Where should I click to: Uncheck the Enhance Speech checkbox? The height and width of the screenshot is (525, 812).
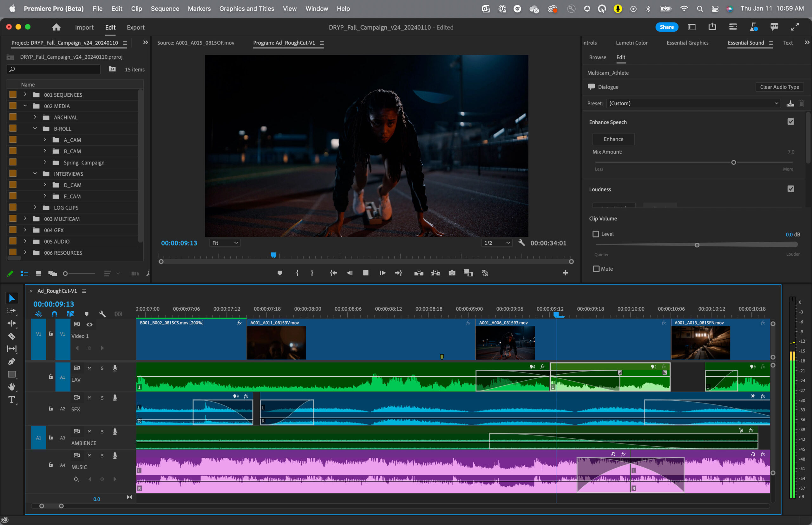[x=790, y=122]
